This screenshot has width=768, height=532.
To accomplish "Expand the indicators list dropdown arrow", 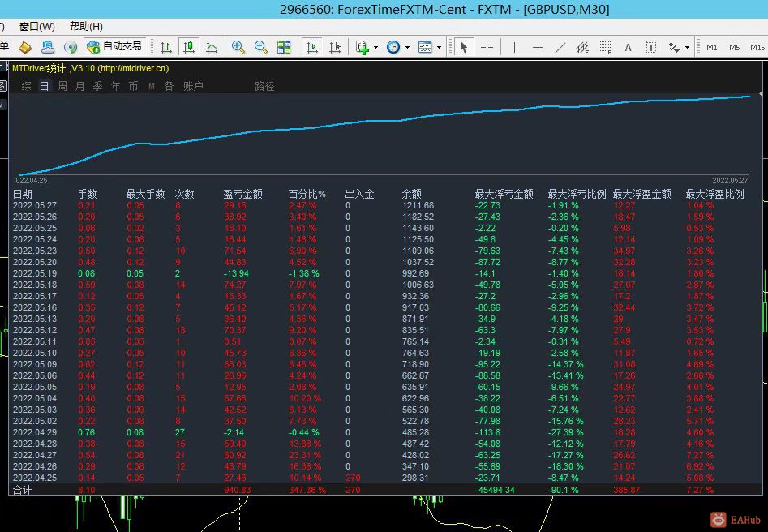I will (375, 48).
